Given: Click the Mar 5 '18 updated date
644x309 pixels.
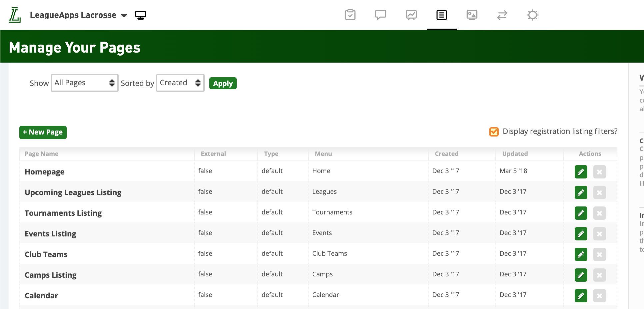Looking at the screenshot, I should click(513, 171).
